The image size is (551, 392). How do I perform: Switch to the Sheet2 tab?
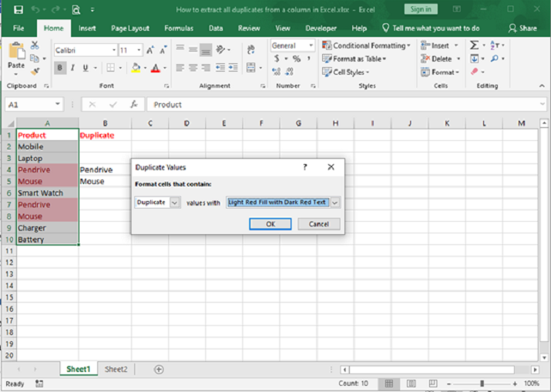[x=116, y=369]
